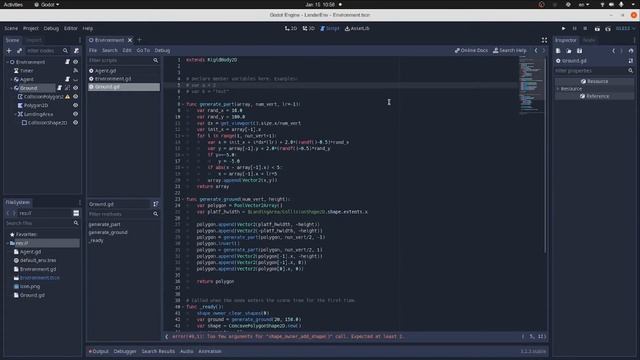Play a custom scene icon
Screen dimensions: 640x360
click(608, 29)
